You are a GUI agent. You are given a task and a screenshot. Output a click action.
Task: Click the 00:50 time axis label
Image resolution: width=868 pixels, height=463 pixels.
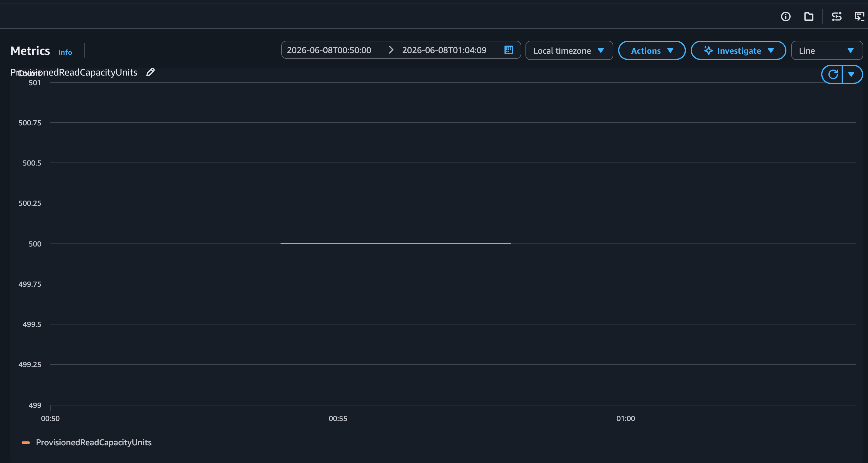50,419
